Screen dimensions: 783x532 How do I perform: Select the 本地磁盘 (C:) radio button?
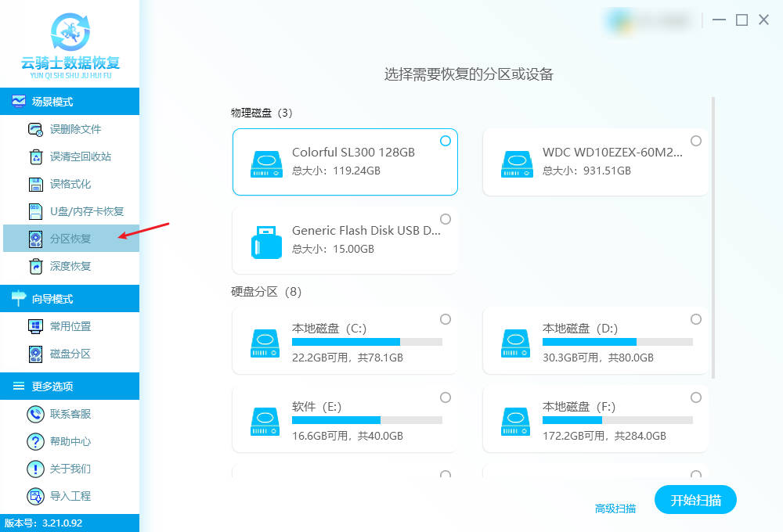pos(446,319)
